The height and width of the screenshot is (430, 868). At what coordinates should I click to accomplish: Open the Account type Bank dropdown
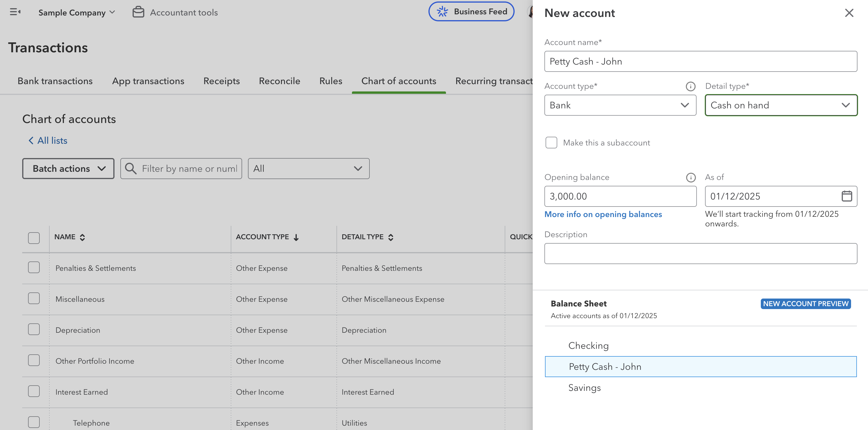coord(620,105)
